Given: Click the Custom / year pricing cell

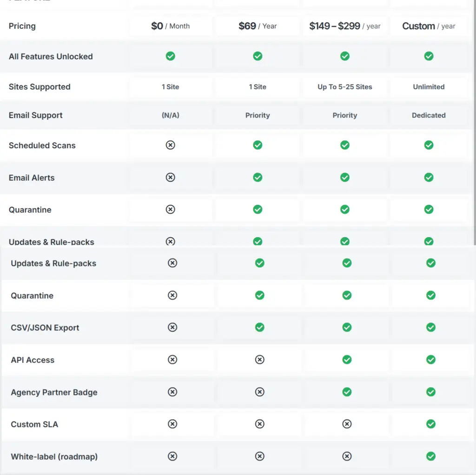Looking at the screenshot, I should (429, 26).
